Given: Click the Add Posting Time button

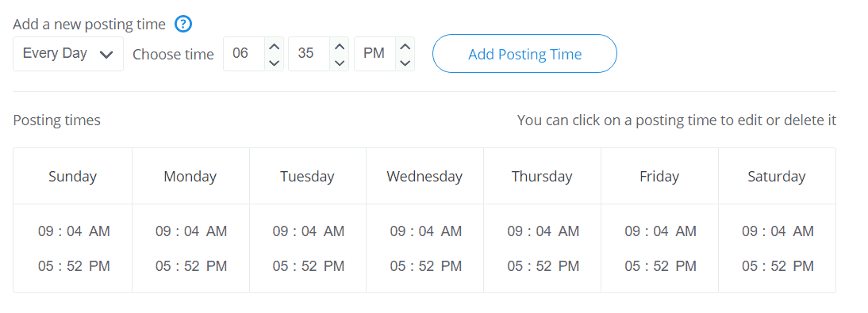Looking at the screenshot, I should pyautogui.click(x=524, y=54).
